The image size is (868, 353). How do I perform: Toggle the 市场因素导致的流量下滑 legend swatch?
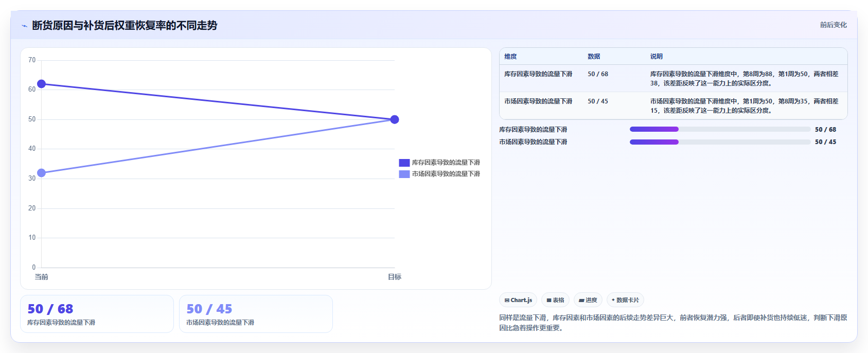coord(404,174)
